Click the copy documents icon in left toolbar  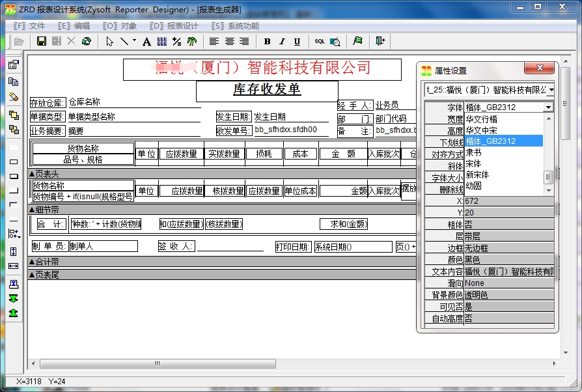(14, 81)
